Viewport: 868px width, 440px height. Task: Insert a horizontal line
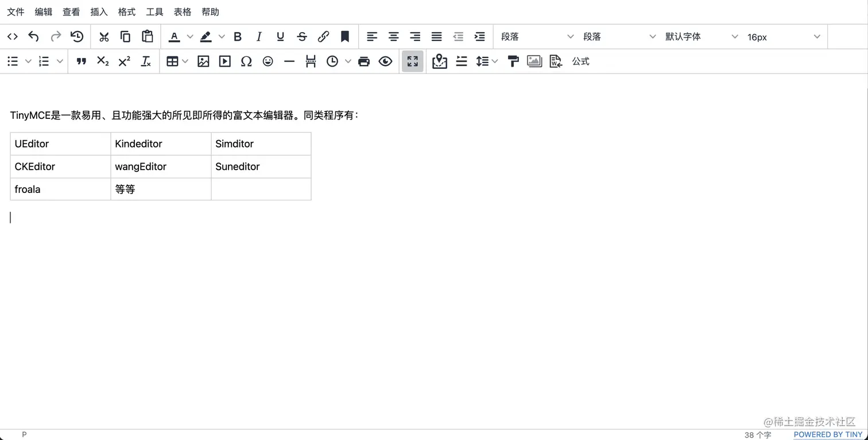click(289, 61)
